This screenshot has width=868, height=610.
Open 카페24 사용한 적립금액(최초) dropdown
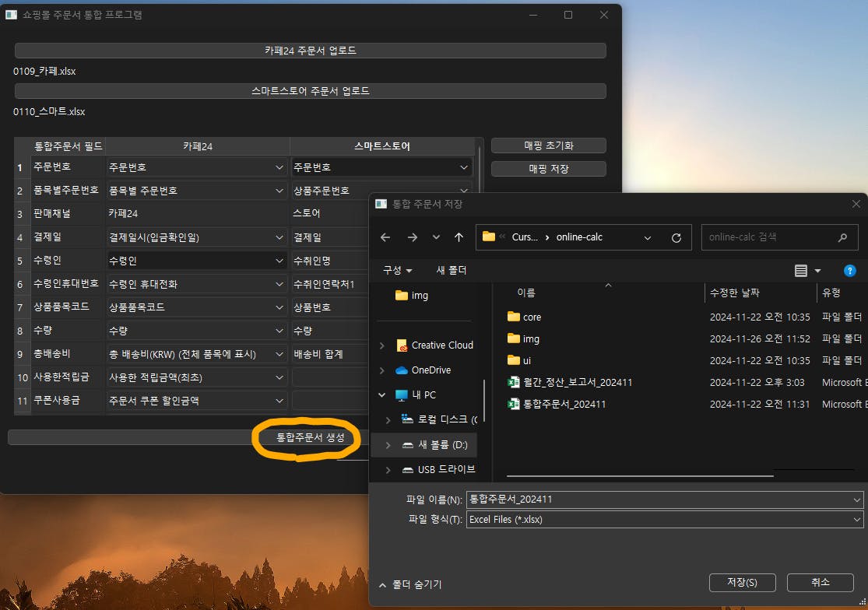(196, 377)
